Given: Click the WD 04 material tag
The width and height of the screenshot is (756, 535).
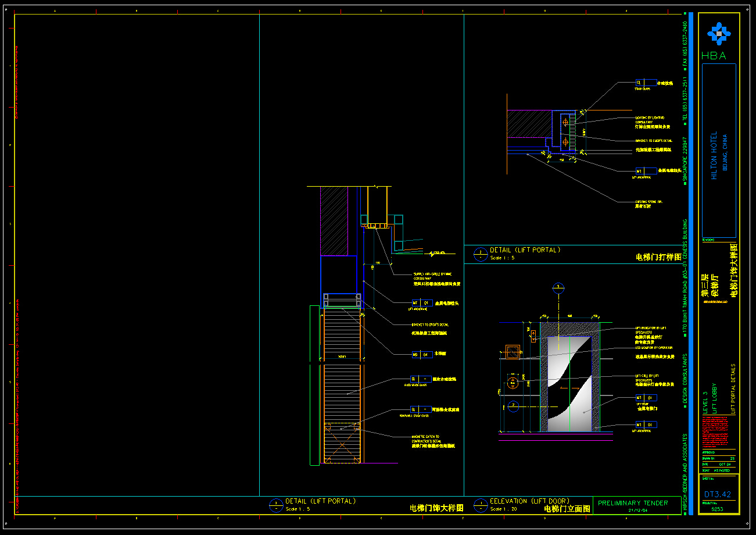Looking at the screenshot, I should tap(422, 354).
